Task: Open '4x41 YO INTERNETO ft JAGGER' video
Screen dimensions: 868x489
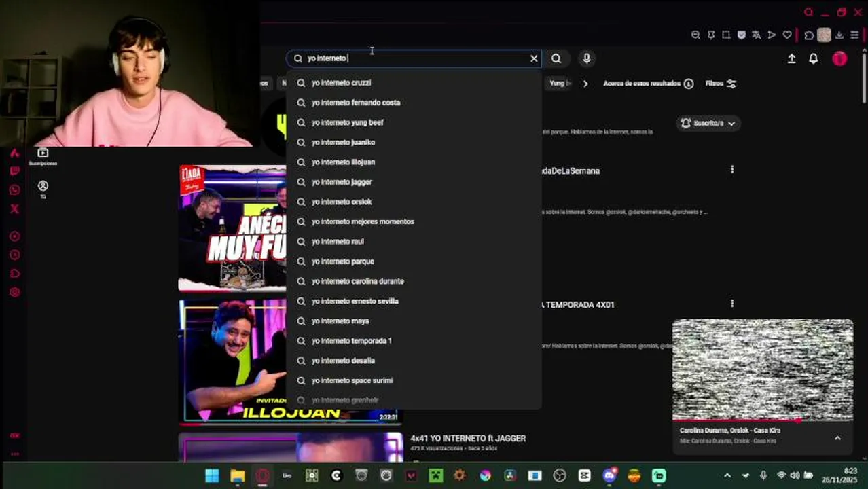Action: (x=468, y=439)
